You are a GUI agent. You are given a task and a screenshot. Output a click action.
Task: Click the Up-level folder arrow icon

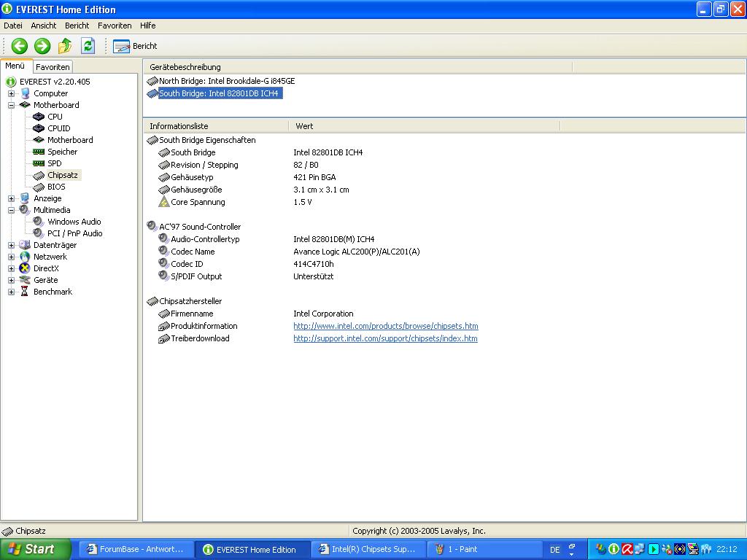tap(65, 46)
